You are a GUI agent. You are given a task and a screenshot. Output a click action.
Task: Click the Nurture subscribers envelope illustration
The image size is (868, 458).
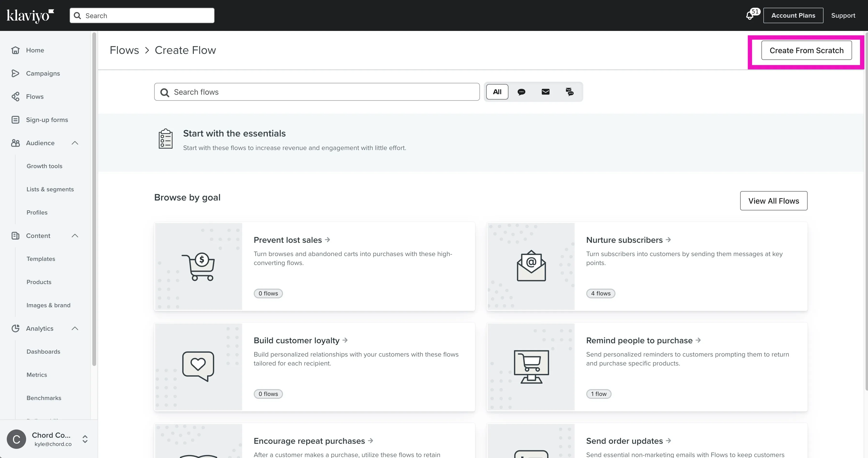point(531,266)
